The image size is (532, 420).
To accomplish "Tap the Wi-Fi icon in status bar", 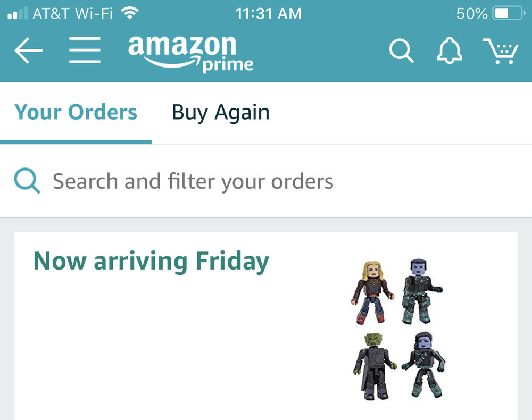I will 128,13.
